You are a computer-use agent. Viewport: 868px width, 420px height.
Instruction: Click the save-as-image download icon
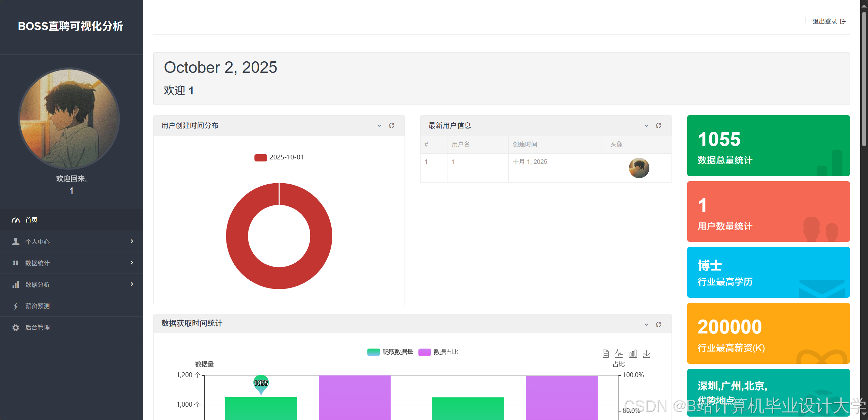tap(646, 354)
